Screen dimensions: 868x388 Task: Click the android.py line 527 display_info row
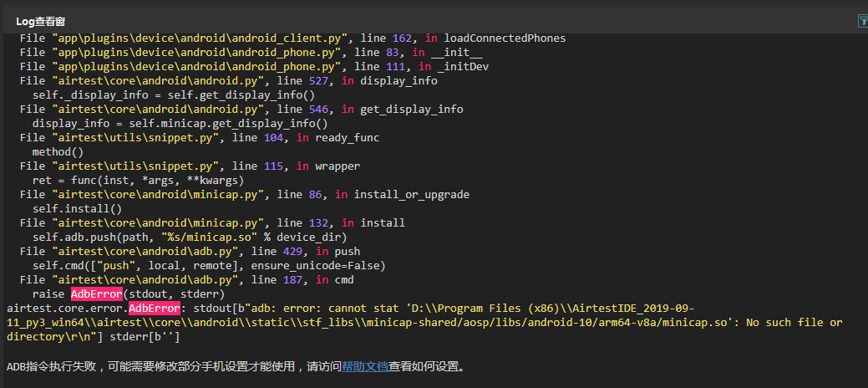[229, 81]
